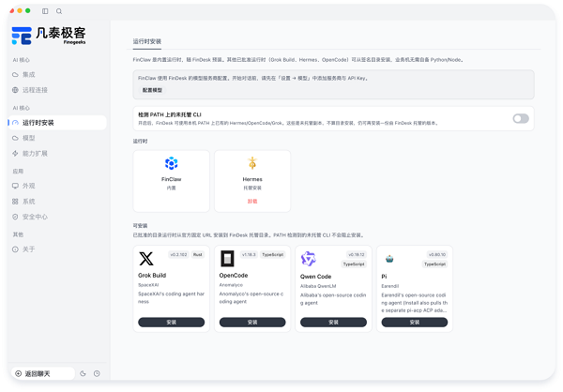
Task: Click the Pi card title
Action: pos(384,277)
